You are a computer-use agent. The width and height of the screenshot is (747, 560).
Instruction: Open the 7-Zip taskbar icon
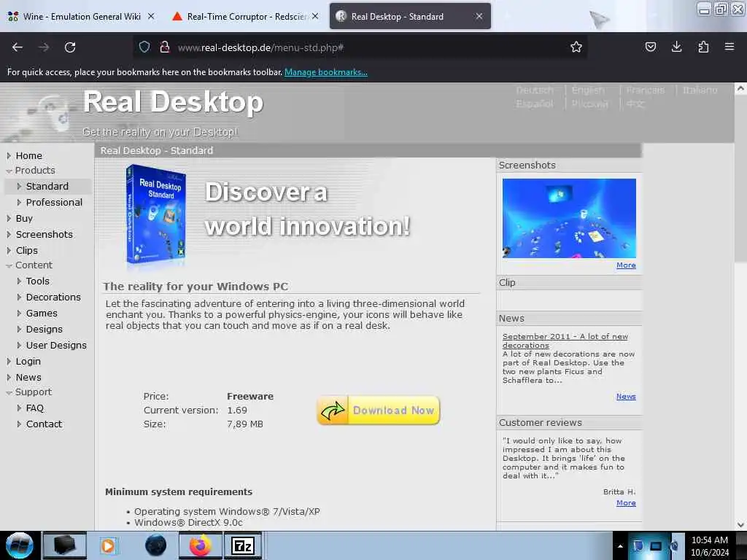243,545
